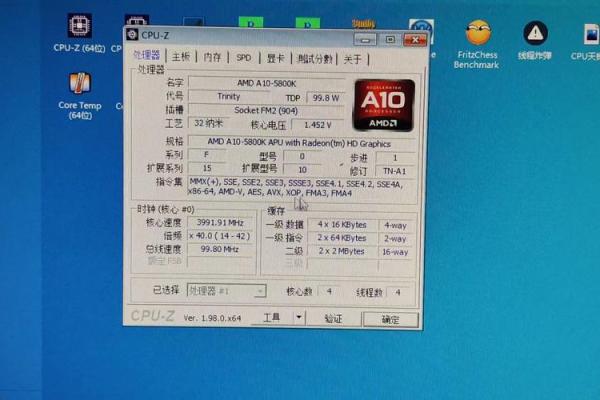Open the SPD tab
This screenshot has height=400, width=600.
pos(244,58)
